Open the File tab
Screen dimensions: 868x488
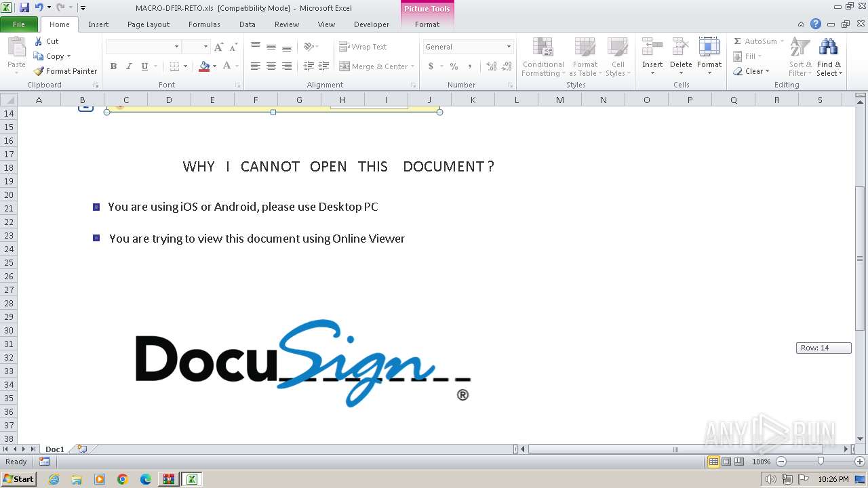[19, 24]
